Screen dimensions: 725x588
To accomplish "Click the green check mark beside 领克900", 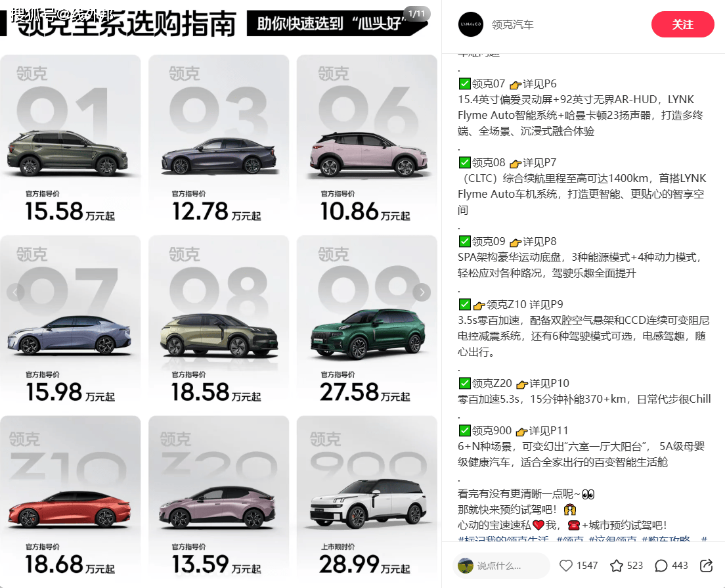I will pyautogui.click(x=464, y=431).
